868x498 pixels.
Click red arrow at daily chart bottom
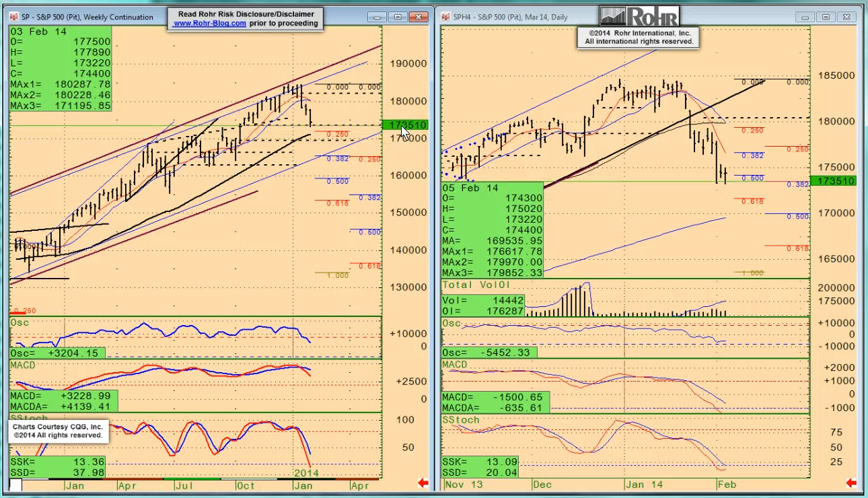pos(851,483)
